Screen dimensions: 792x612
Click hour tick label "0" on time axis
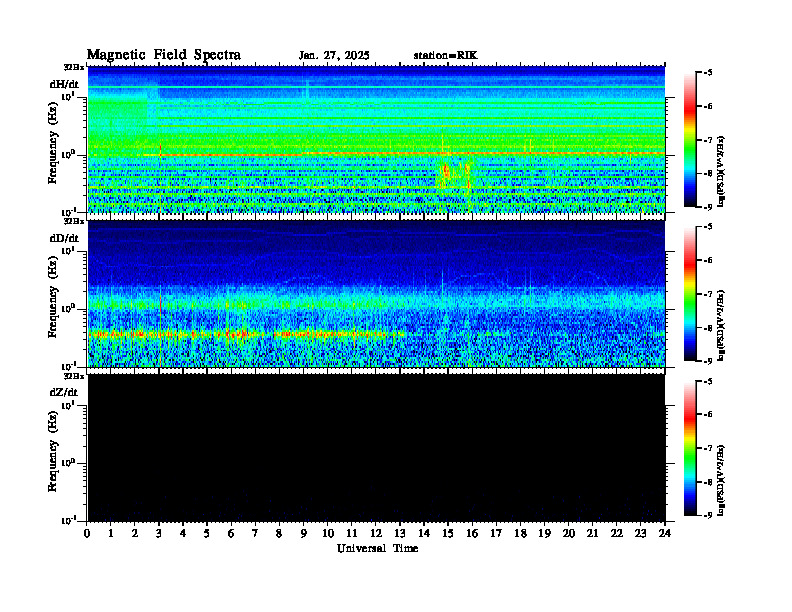(x=87, y=534)
